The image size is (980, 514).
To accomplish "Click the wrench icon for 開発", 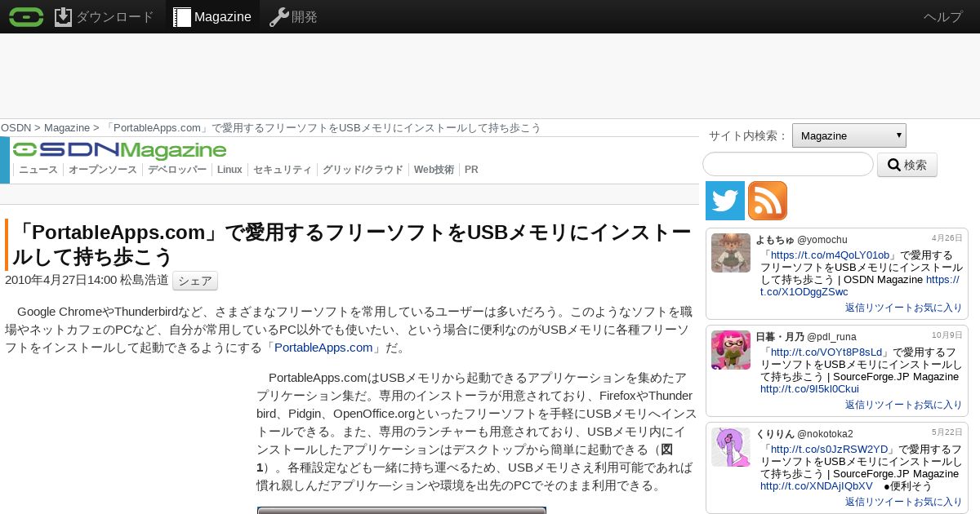I will click(279, 16).
